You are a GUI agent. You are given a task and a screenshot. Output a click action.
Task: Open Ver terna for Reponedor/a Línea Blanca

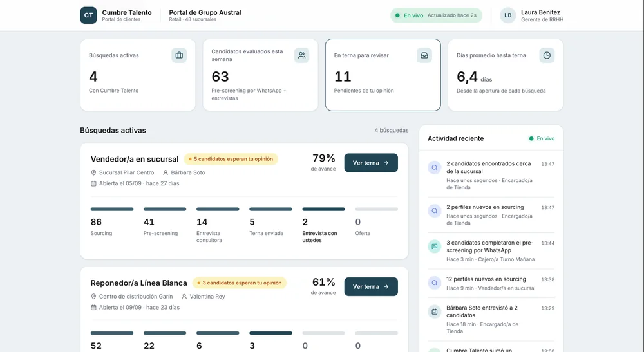tap(371, 287)
